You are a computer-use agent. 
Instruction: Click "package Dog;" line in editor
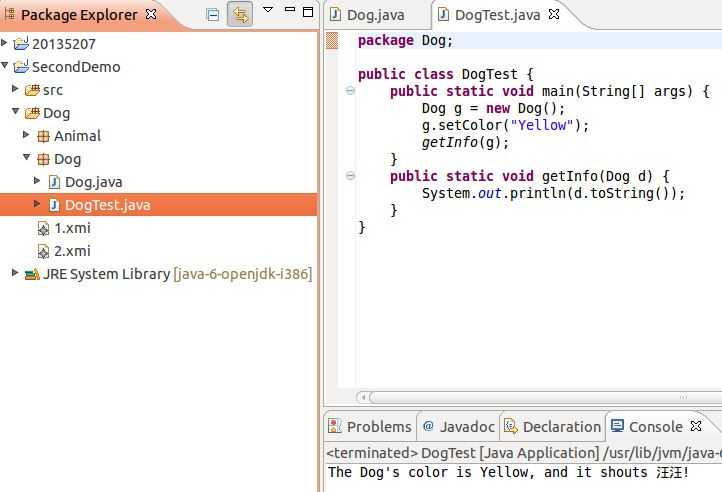point(405,41)
